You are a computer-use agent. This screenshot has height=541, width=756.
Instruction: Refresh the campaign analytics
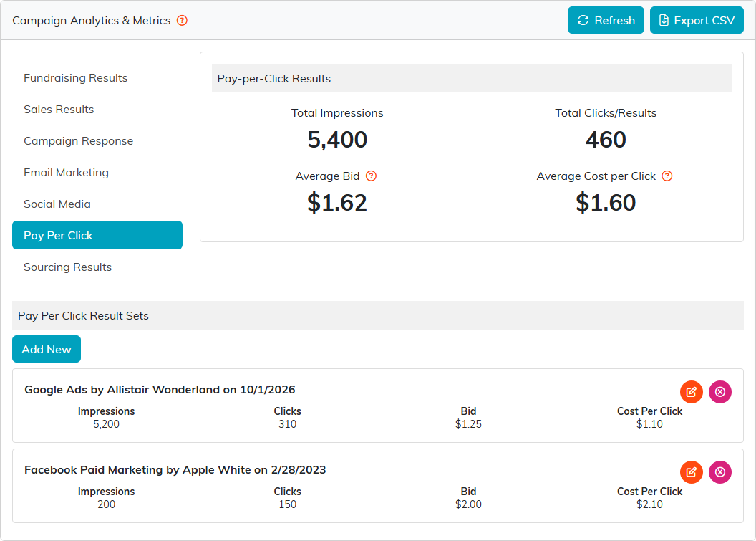(x=606, y=20)
